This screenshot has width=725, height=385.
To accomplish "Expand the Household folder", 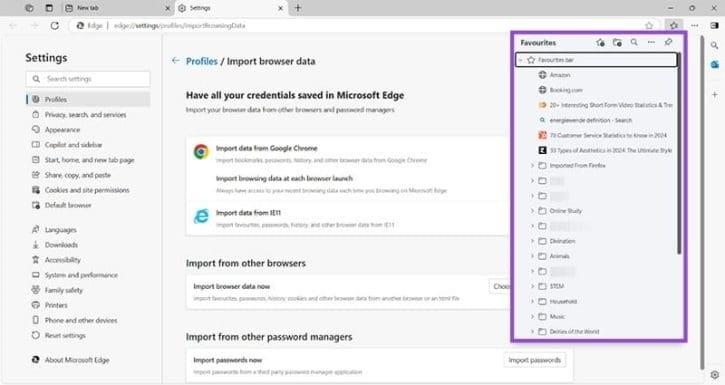I will (x=532, y=301).
